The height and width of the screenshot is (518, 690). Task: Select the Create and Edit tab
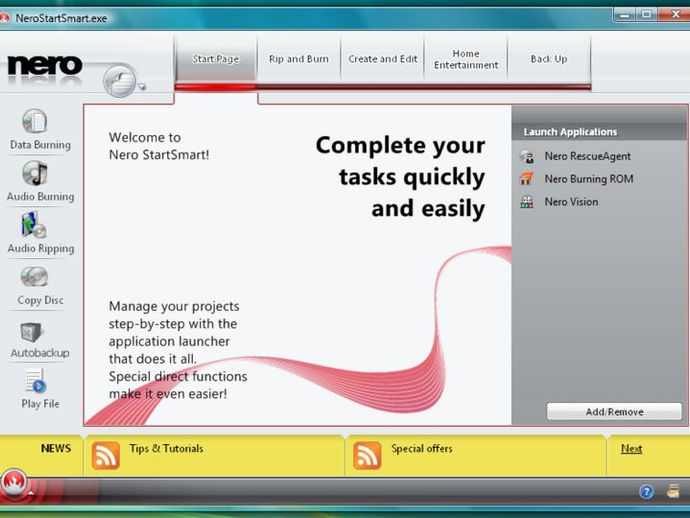pyautogui.click(x=382, y=59)
